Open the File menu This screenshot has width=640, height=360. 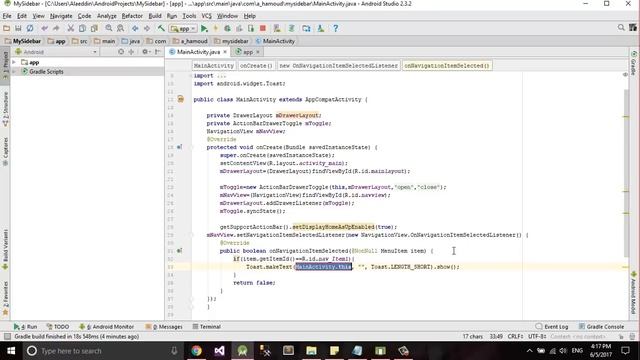click(7, 16)
